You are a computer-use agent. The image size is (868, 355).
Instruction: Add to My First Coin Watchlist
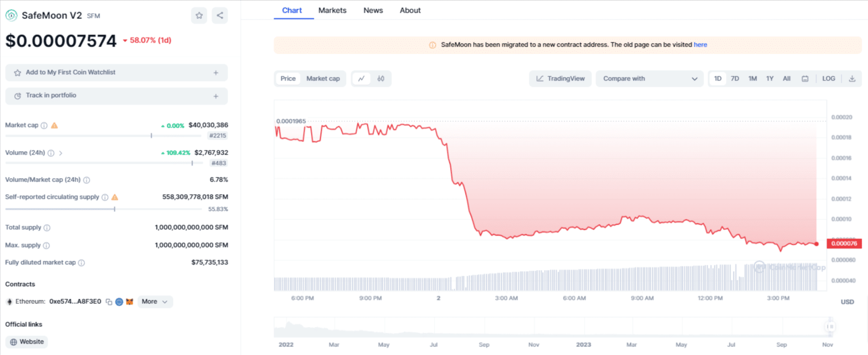point(117,73)
